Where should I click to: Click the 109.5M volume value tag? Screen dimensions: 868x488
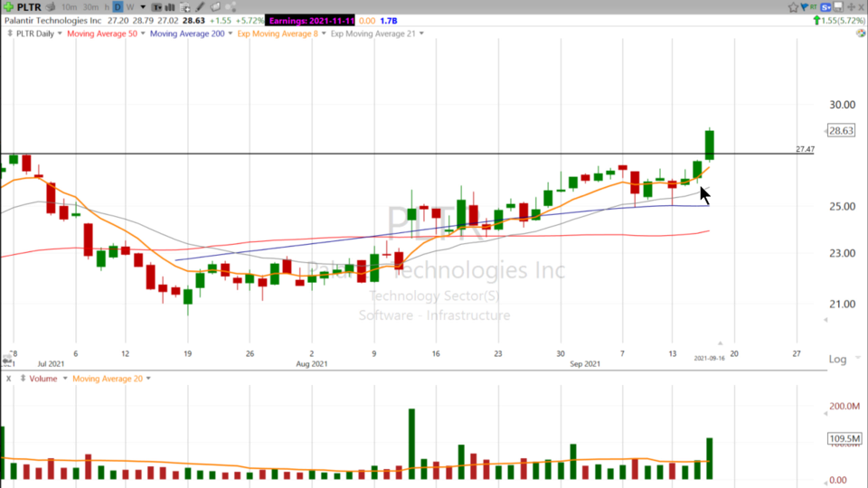pyautogui.click(x=844, y=439)
